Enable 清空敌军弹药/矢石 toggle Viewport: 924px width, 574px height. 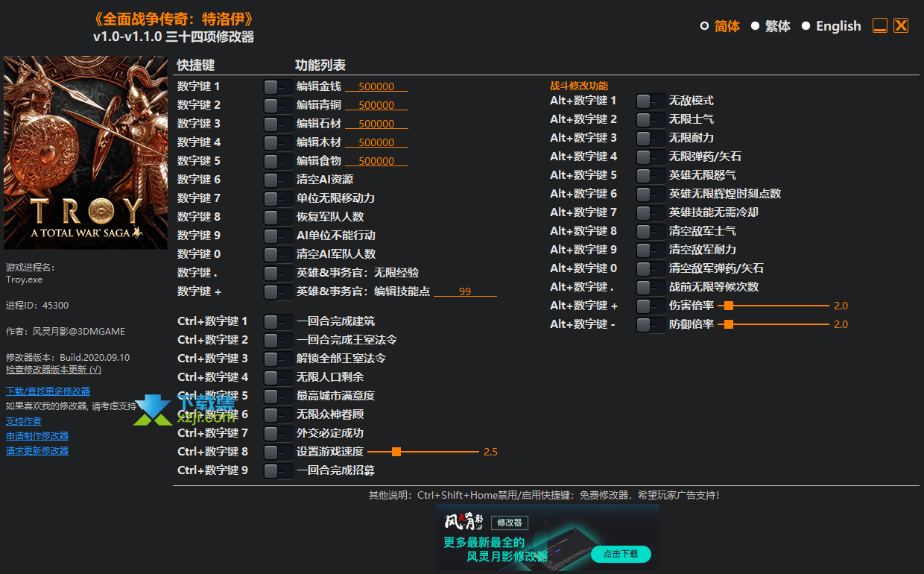pos(651,268)
